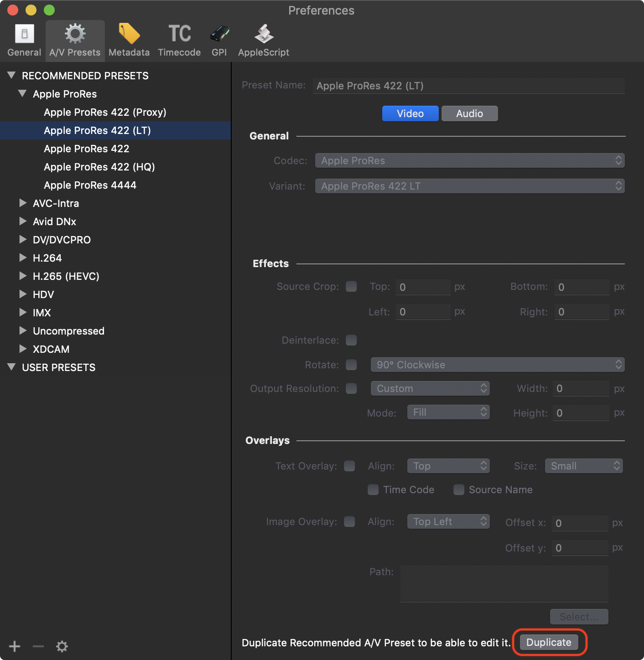
Task: Expand the AVC-Intra group
Action: pos(23,203)
